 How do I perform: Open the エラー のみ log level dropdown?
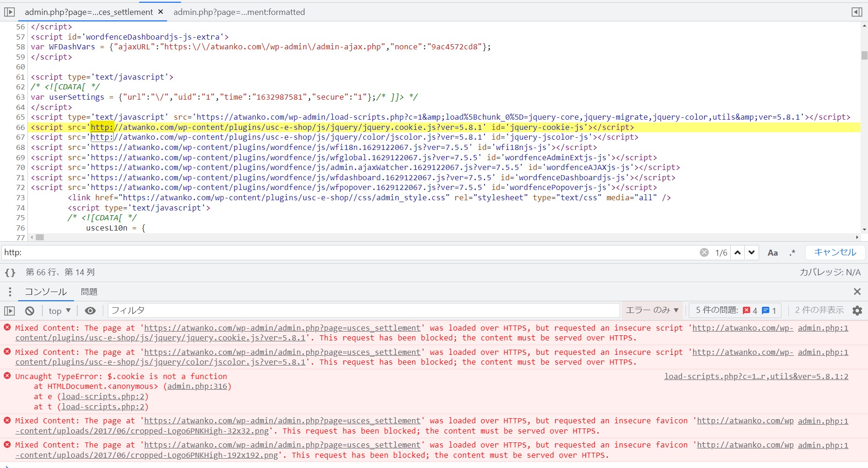coord(652,310)
